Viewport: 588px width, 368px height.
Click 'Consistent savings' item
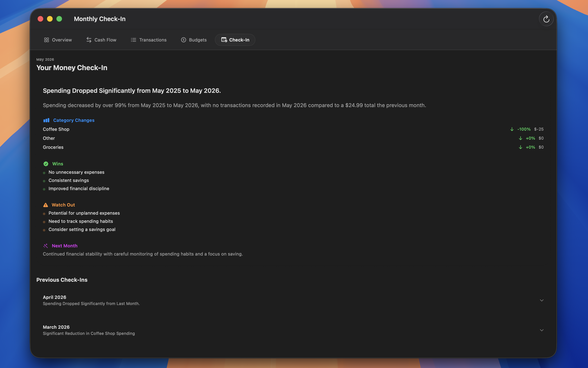(x=69, y=180)
